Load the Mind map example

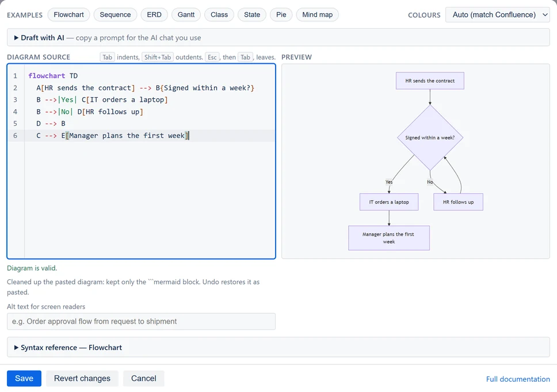(x=317, y=14)
